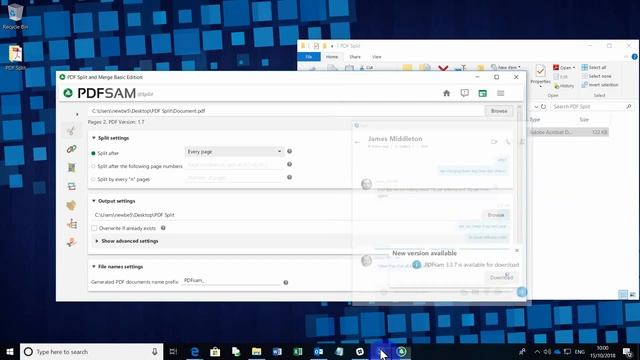Go to the PDFsam Home dashboard icon
The image size is (640, 360).
point(447,93)
